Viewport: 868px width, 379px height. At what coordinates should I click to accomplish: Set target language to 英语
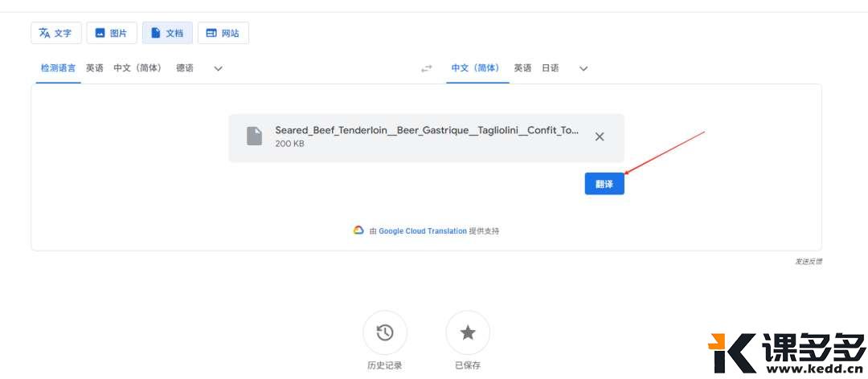point(522,68)
